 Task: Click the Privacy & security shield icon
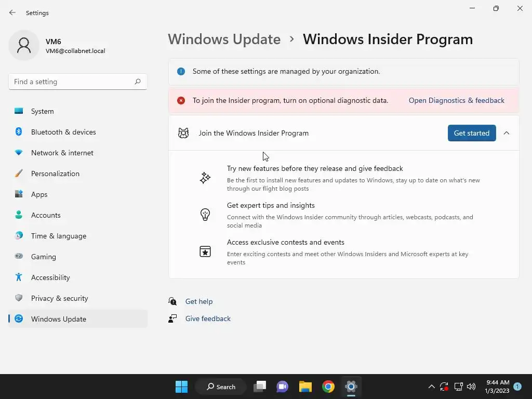(x=19, y=298)
